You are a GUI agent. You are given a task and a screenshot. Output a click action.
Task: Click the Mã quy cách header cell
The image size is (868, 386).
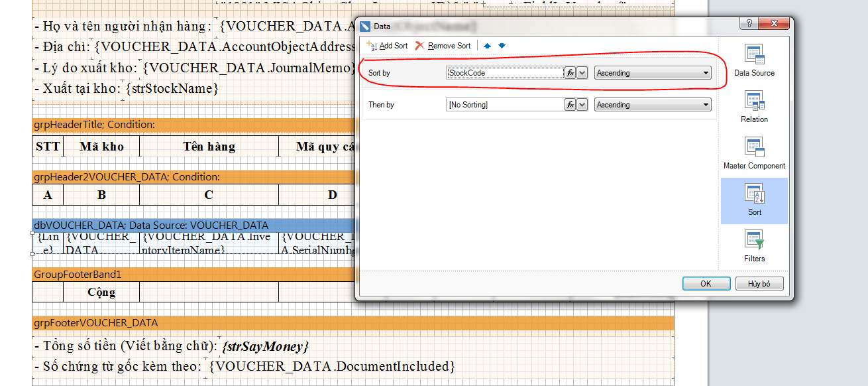point(318,147)
